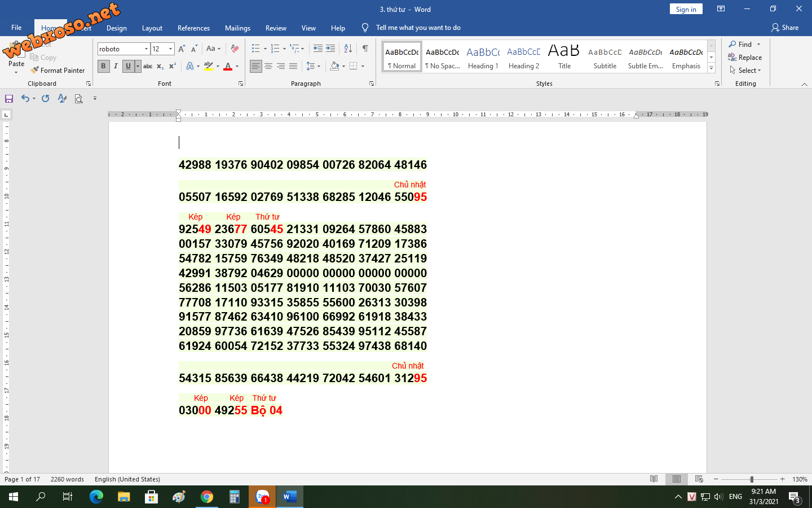Toggle Bold formatting
The width and height of the screenshot is (812, 508).
click(x=103, y=67)
